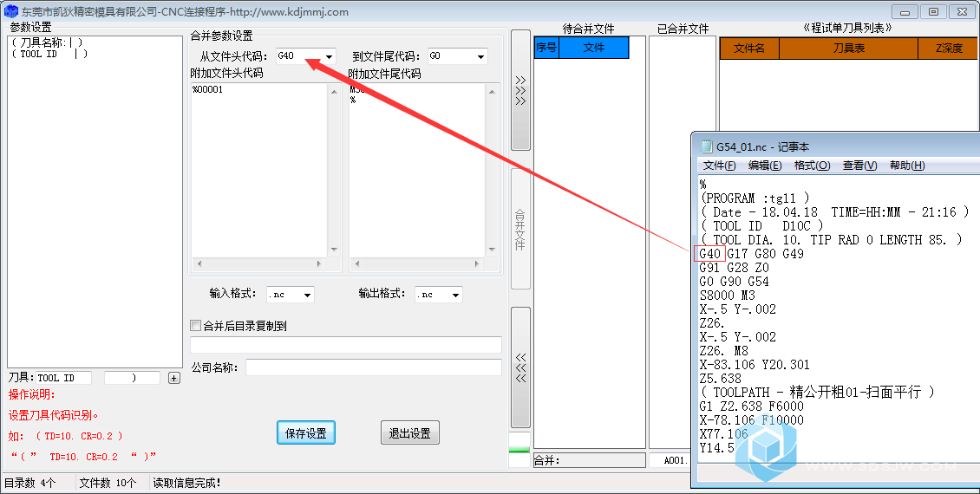The height and width of the screenshot is (494, 980).
Task: Click 读取信息完成! status message
Action: 186,483
